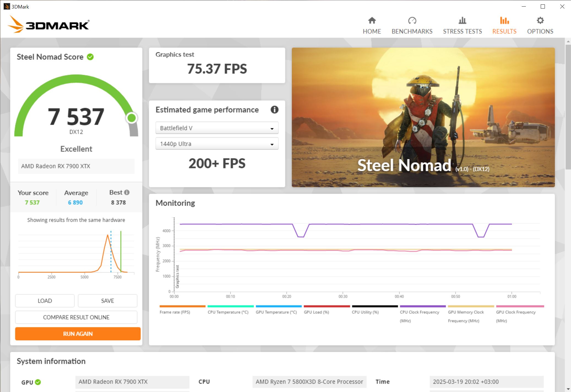Click the GPU Load red legend swatch
Viewport: 571px width, 392px height.
[x=327, y=306]
